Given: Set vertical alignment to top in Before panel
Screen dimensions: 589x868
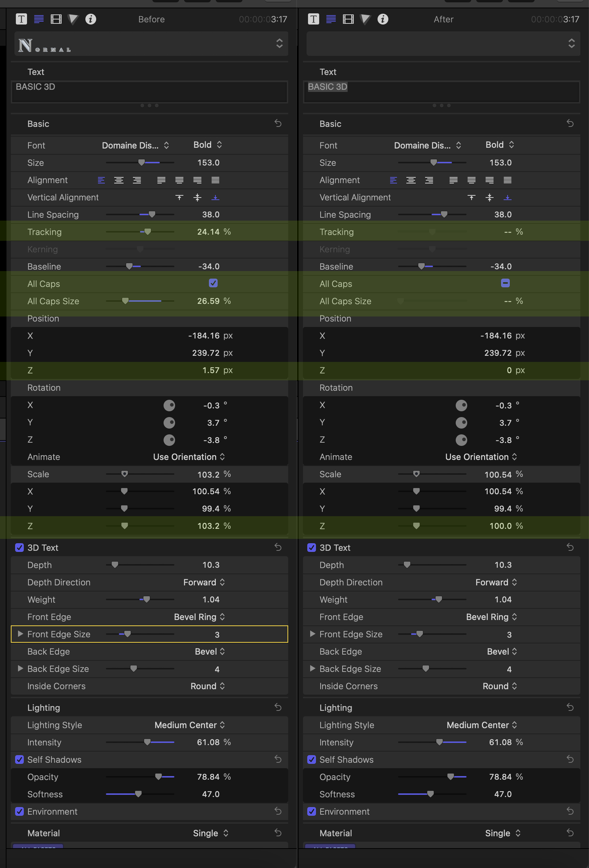Looking at the screenshot, I should [179, 198].
